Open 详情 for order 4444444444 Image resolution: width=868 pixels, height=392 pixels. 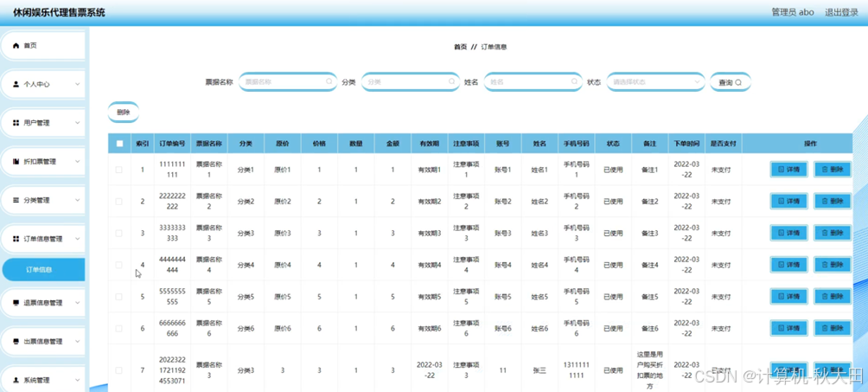(788, 265)
